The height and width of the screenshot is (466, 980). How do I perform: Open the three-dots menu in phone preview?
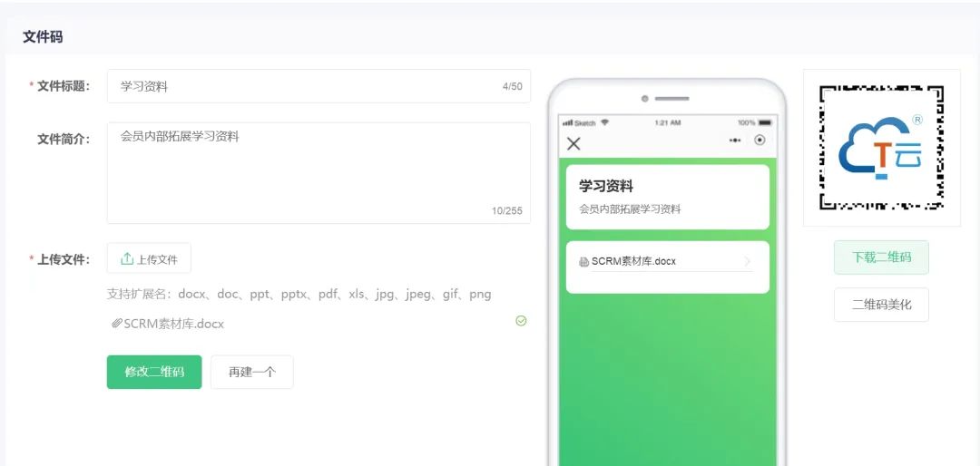735,141
